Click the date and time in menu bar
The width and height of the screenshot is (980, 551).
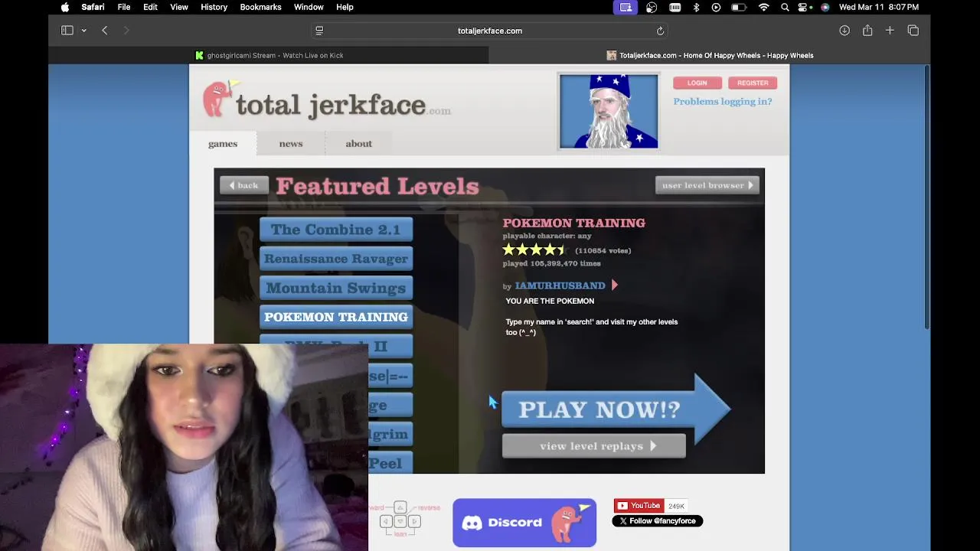tap(879, 7)
